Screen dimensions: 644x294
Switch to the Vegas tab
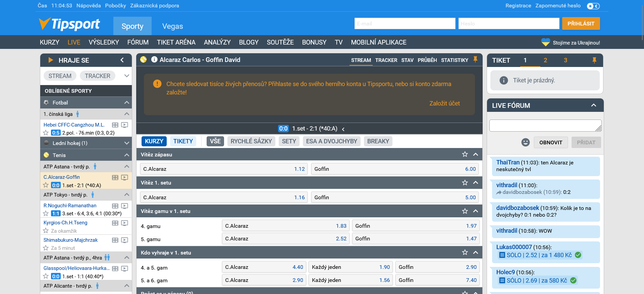pyautogui.click(x=173, y=26)
